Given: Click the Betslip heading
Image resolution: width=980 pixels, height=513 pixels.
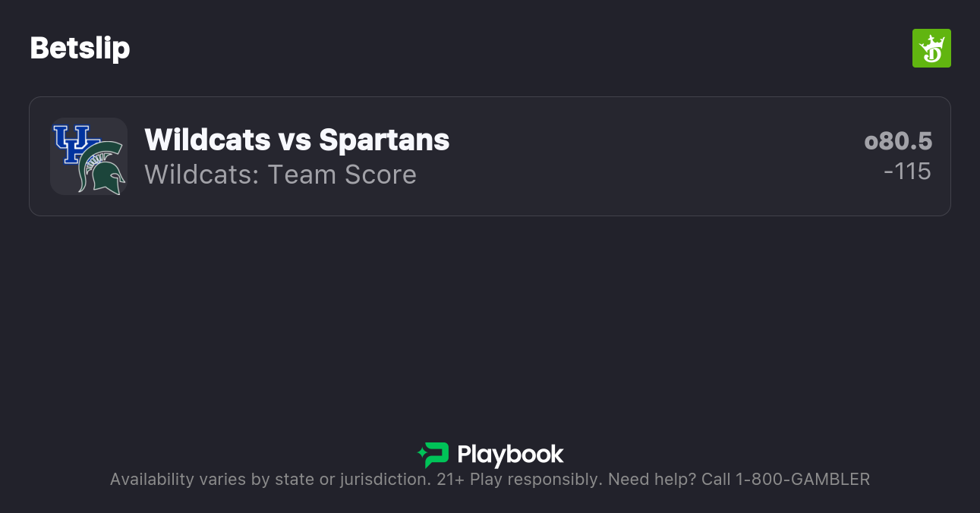Looking at the screenshot, I should (80, 49).
